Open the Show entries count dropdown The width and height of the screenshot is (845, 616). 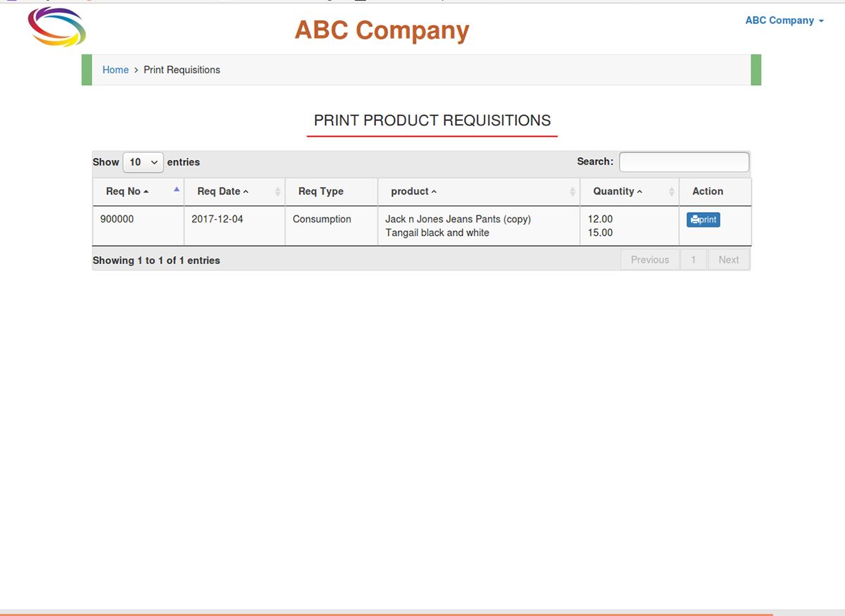143,162
